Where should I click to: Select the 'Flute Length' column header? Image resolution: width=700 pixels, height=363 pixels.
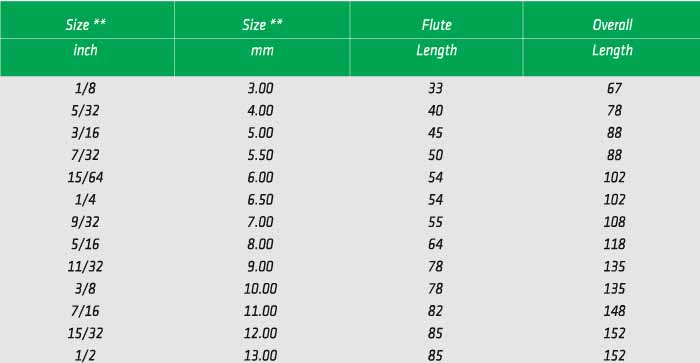(437, 38)
